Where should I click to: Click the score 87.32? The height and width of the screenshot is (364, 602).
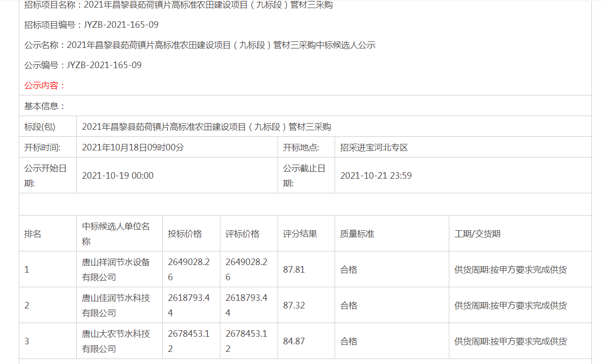pyautogui.click(x=294, y=305)
